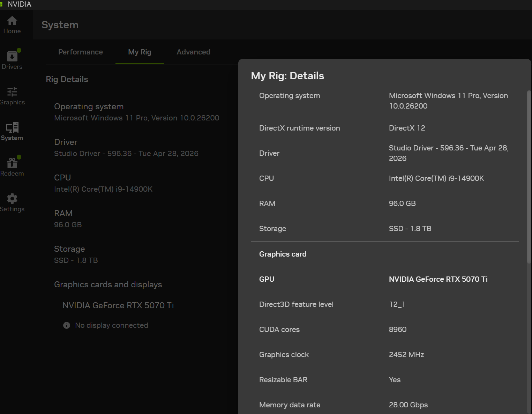The height and width of the screenshot is (414, 532).
Task: Click the "Yes" Resizable BAR value
Action: pyautogui.click(x=395, y=380)
